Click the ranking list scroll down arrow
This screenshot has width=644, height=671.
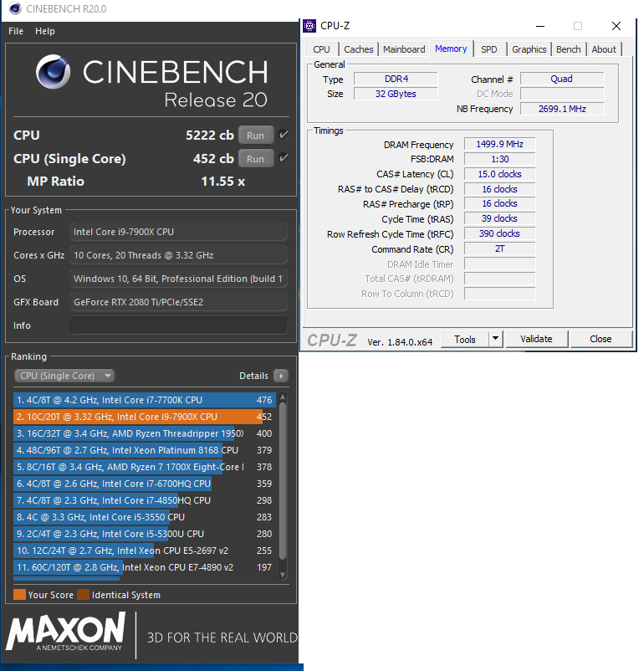point(283,575)
